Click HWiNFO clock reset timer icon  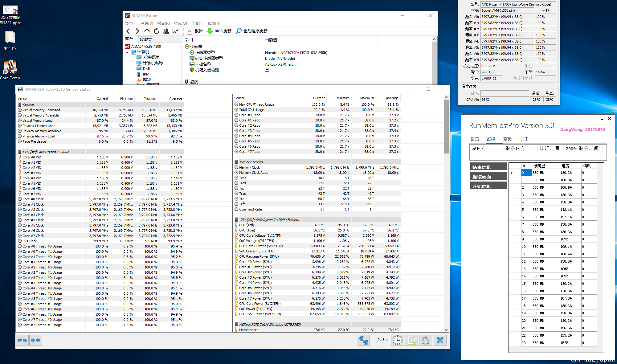click(x=398, y=340)
